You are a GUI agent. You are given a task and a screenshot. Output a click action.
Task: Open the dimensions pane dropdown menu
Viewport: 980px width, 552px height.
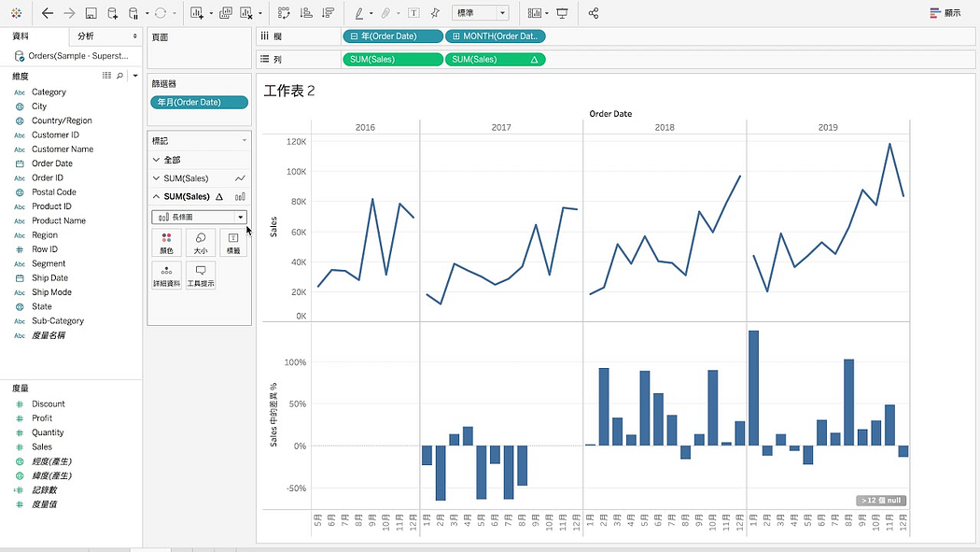(x=135, y=76)
